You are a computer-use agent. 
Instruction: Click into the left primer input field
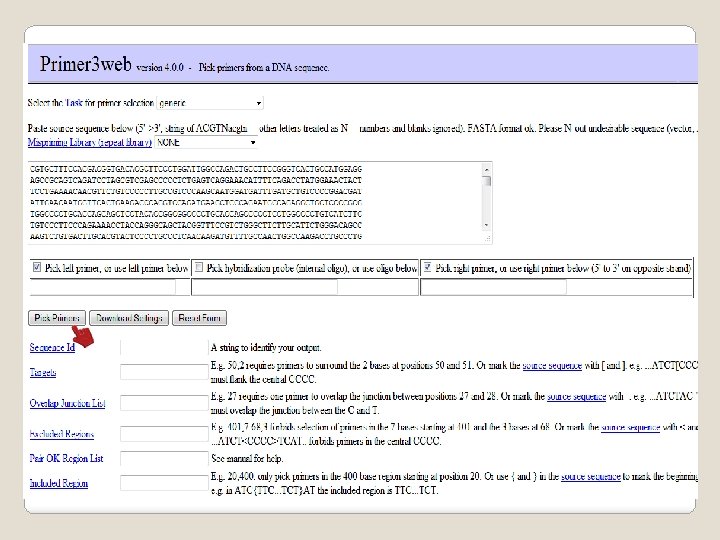pos(102,287)
